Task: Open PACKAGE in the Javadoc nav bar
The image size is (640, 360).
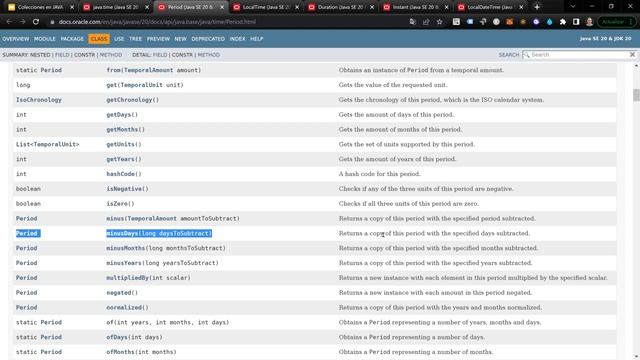Action: click(72, 39)
